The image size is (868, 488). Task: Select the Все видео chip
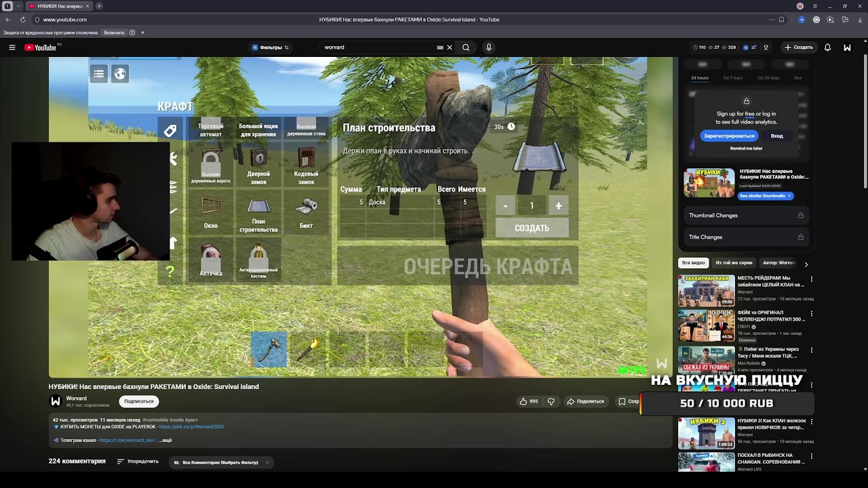(x=694, y=263)
